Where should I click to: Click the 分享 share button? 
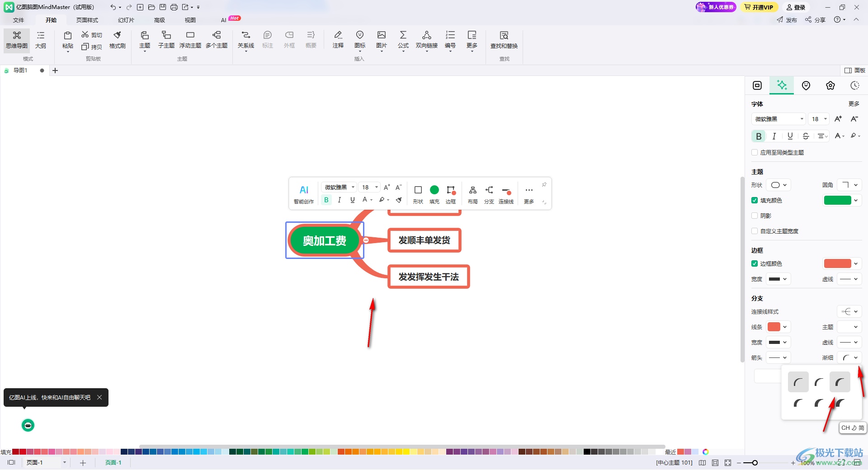coord(816,20)
